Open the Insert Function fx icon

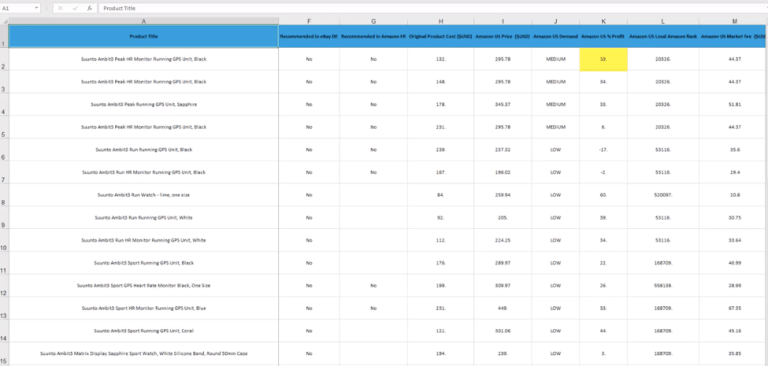coord(90,8)
